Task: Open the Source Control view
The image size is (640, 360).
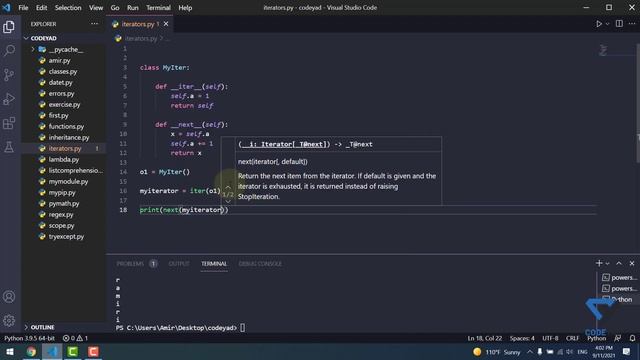Action: point(9,75)
